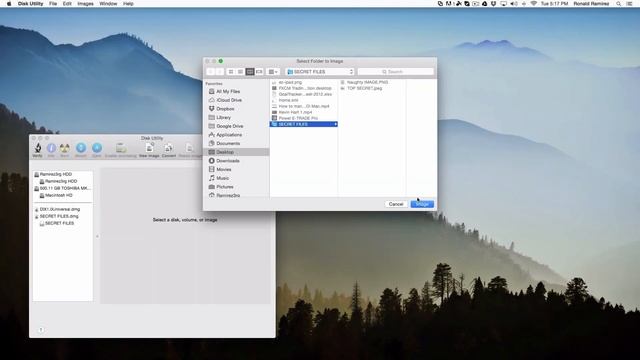
Task: Click the Cancel button in dialog
Action: click(x=396, y=204)
